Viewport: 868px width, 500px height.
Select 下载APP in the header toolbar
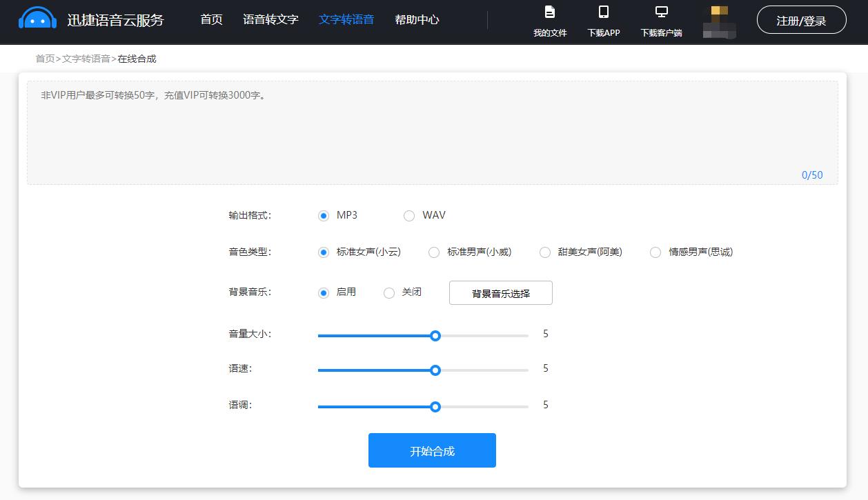point(604,31)
